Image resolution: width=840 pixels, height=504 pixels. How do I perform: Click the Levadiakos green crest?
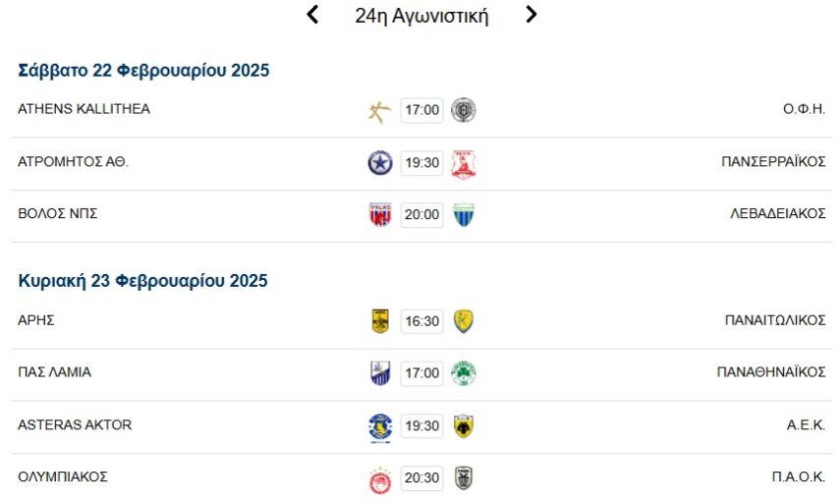tap(464, 215)
